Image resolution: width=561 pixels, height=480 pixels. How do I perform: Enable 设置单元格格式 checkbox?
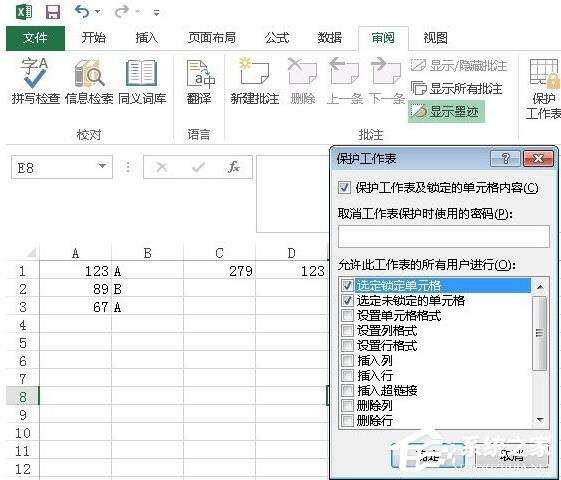(x=347, y=315)
